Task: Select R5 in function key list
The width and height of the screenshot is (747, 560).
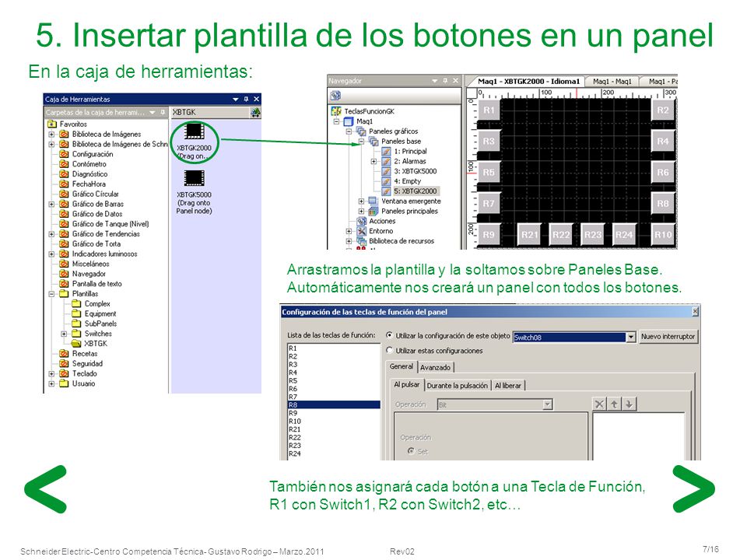Action: coord(334,380)
